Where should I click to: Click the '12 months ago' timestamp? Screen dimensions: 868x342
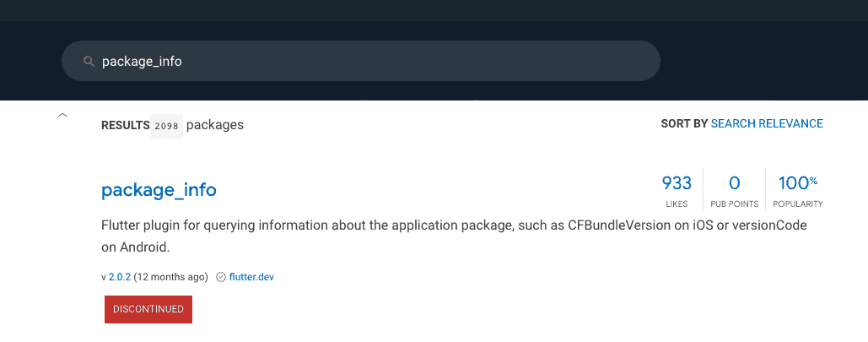(171, 277)
